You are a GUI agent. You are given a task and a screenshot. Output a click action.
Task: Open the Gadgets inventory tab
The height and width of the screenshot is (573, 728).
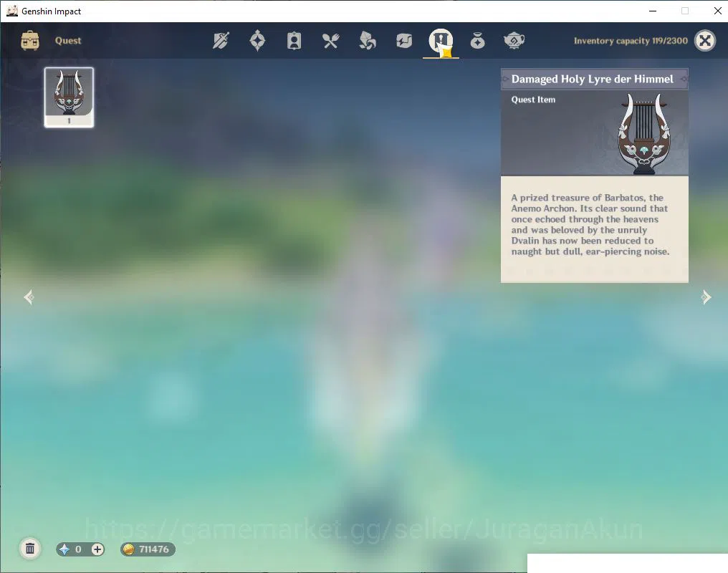pyautogui.click(x=404, y=41)
